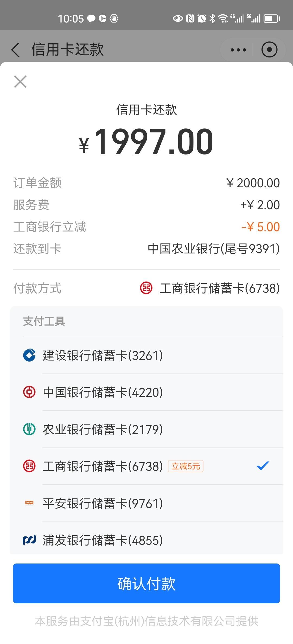Tap the blue checkmark on 工商银行储蓄卡(6738)
This screenshot has height=644, width=293.
pos(263,466)
